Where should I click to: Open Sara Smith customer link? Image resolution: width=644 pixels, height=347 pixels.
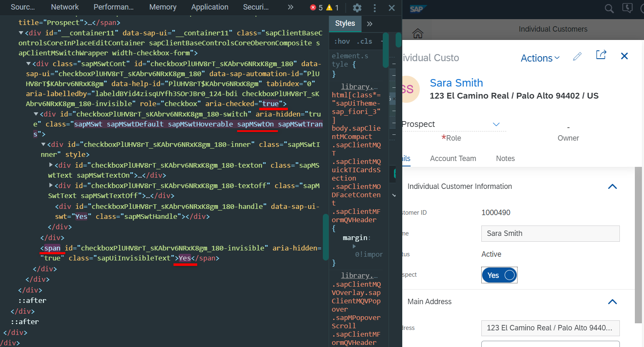(456, 83)
